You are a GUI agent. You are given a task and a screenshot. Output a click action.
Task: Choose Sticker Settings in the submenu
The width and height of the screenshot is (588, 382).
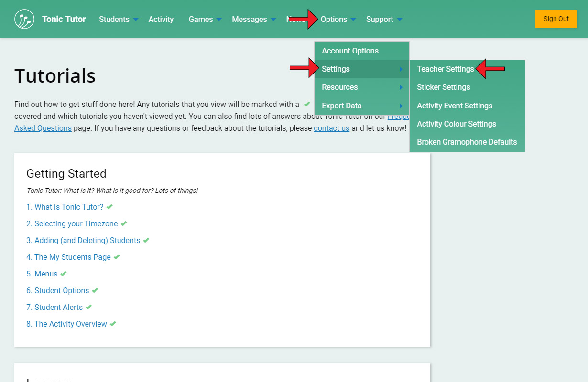pyautogui.click(x=443, y=87)
